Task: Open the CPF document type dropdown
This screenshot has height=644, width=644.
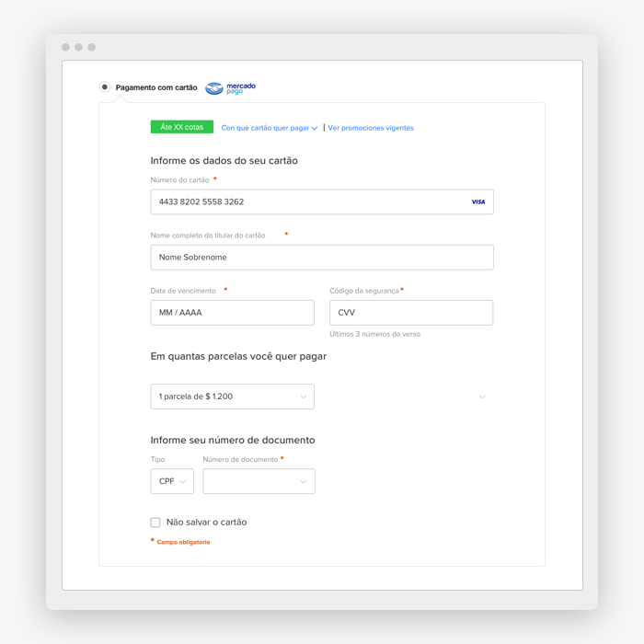Action: pyautogui.click(x=172, y=481)
